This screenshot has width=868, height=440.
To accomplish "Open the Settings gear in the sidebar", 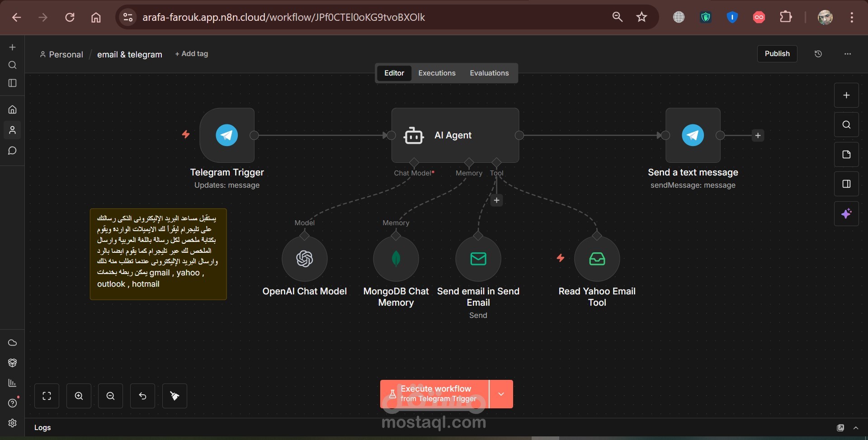I will [12, 423].
